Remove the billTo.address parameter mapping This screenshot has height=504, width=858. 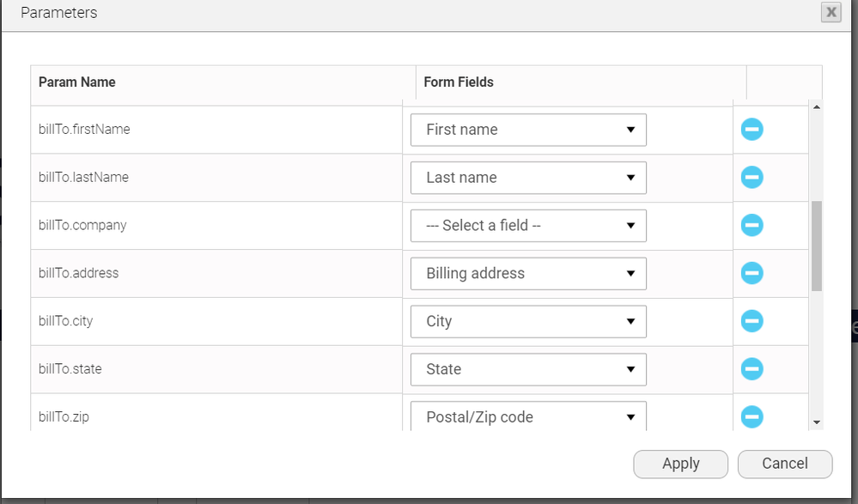(x=752, y=273)
